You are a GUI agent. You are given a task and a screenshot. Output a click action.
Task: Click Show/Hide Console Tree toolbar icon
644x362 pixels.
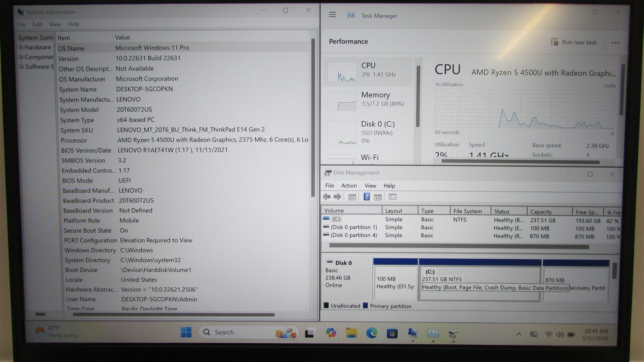pyautogui.click(x=352, y=197)
